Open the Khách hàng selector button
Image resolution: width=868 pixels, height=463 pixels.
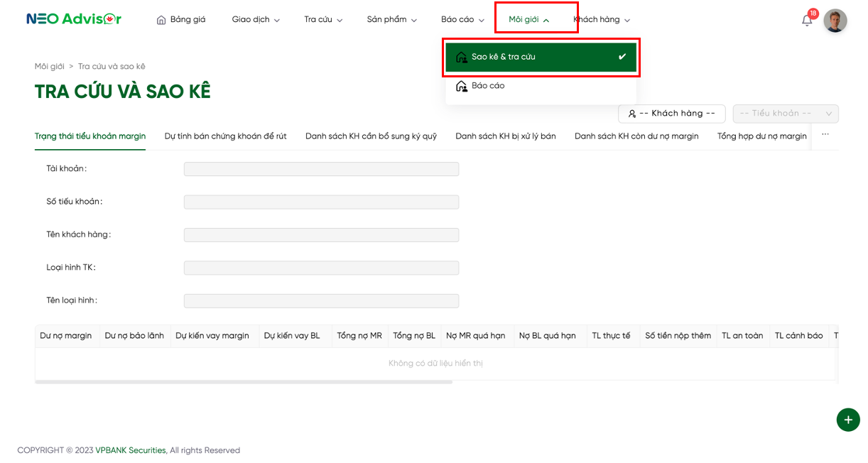click(671, 114)
